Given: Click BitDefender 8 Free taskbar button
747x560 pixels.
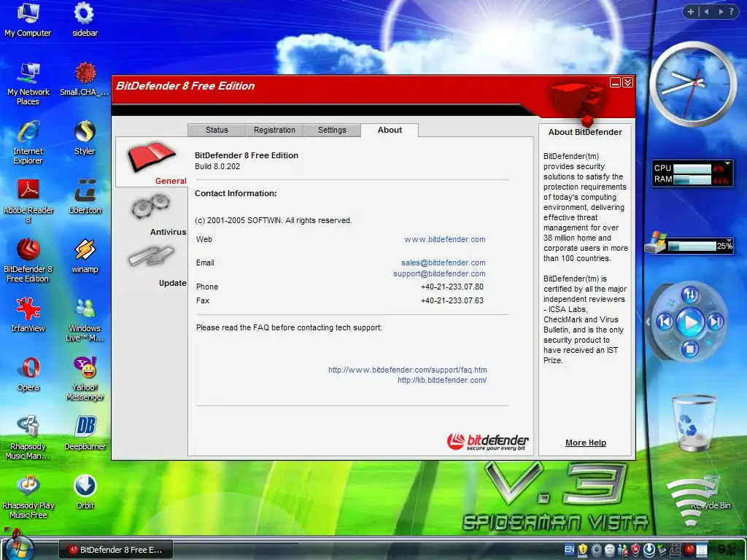Looking at the screenshot, I should click(x=116, y=550).
